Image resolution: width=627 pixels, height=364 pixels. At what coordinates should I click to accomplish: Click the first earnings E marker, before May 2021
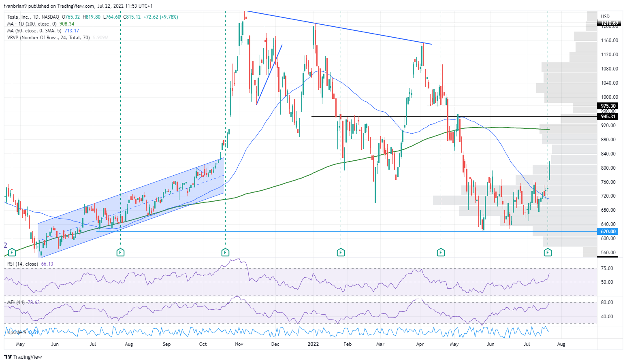[12, 253]
